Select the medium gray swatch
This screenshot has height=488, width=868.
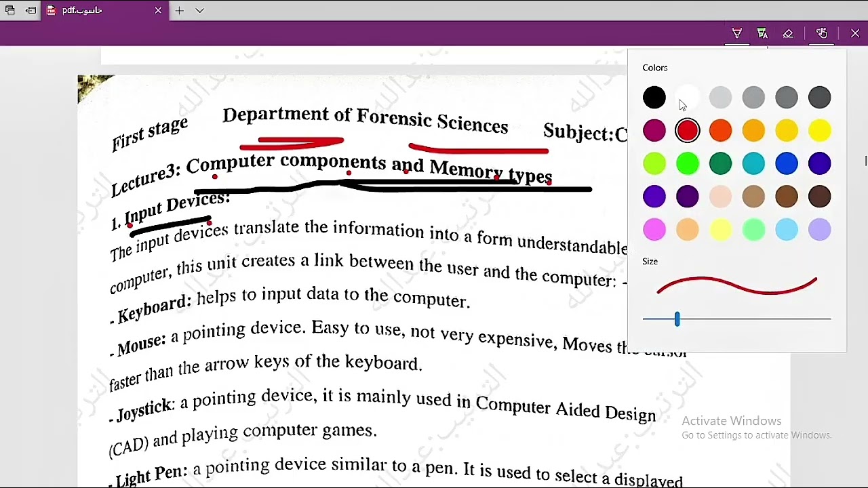pyautogui.click(x=753, y=98)
